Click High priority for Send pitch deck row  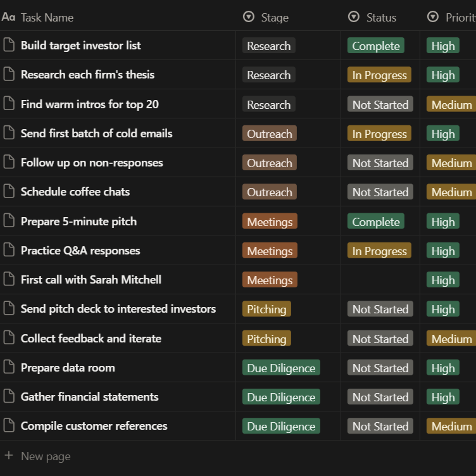[443, 309]
